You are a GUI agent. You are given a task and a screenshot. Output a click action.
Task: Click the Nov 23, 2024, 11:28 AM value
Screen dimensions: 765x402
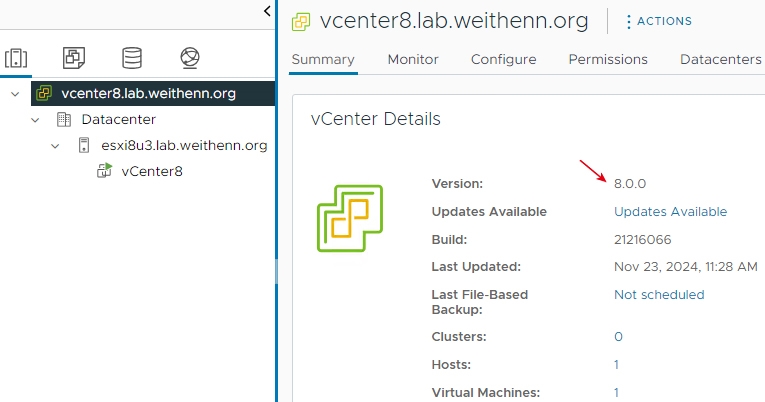685,267
